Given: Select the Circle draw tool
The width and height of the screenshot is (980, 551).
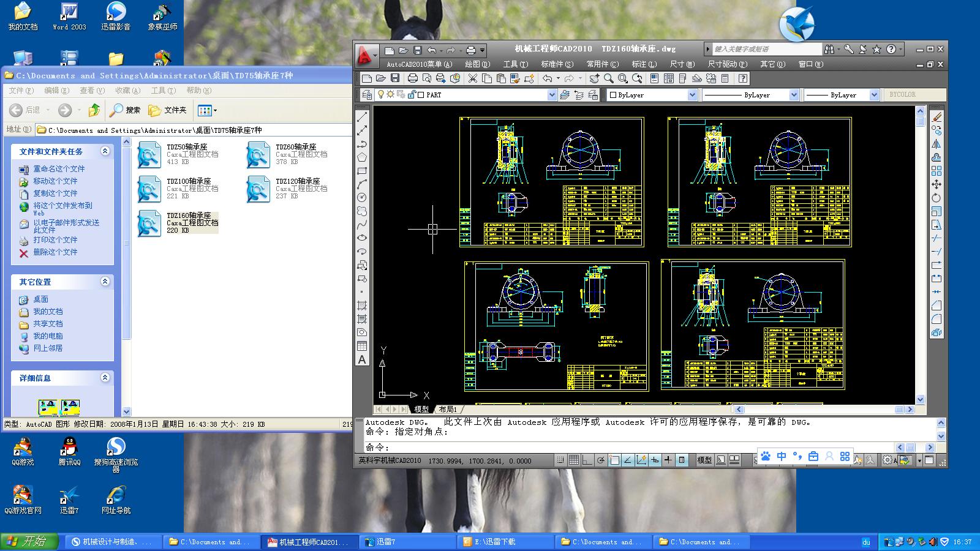Looking at the screenshot, I should click(362, 198).
